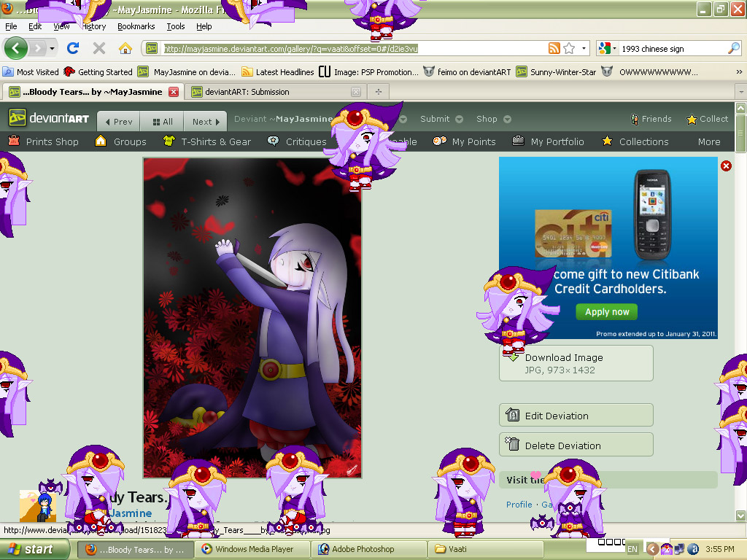Open the Sunny-Winter-Star bookmark
Screen dimensions: 747x560
pyautogui.click(x=557, y=72)
